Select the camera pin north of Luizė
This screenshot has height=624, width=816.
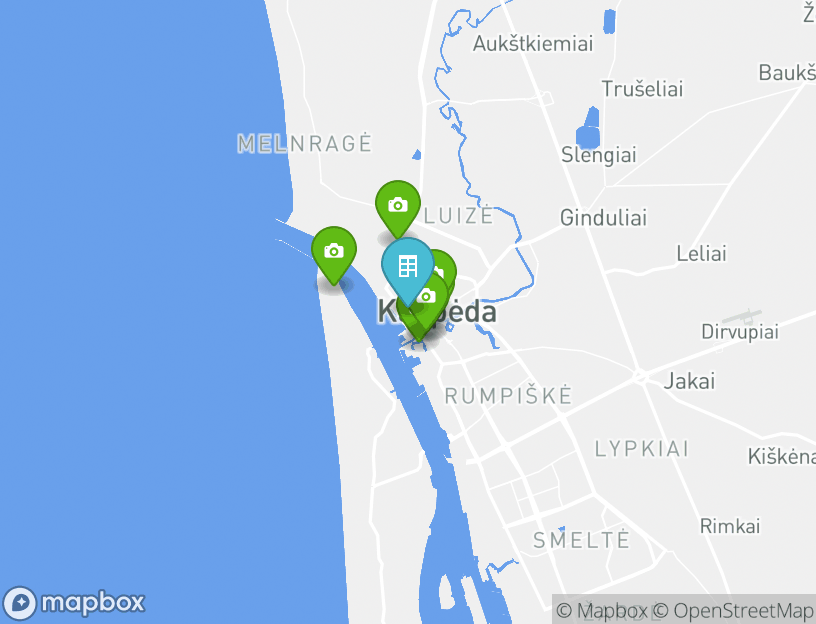[x=398, y=205]
